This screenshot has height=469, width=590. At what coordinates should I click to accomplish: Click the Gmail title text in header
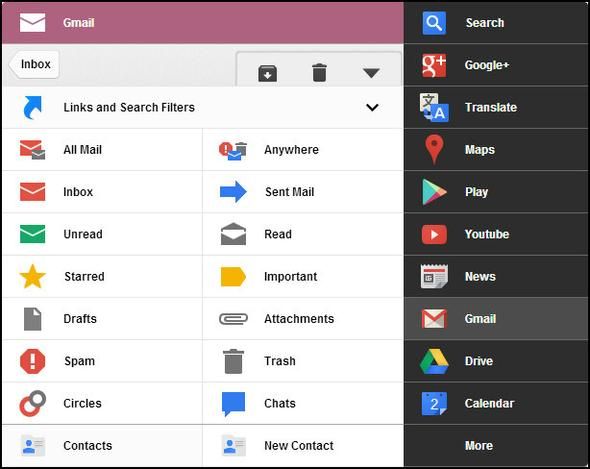(79, 23)
